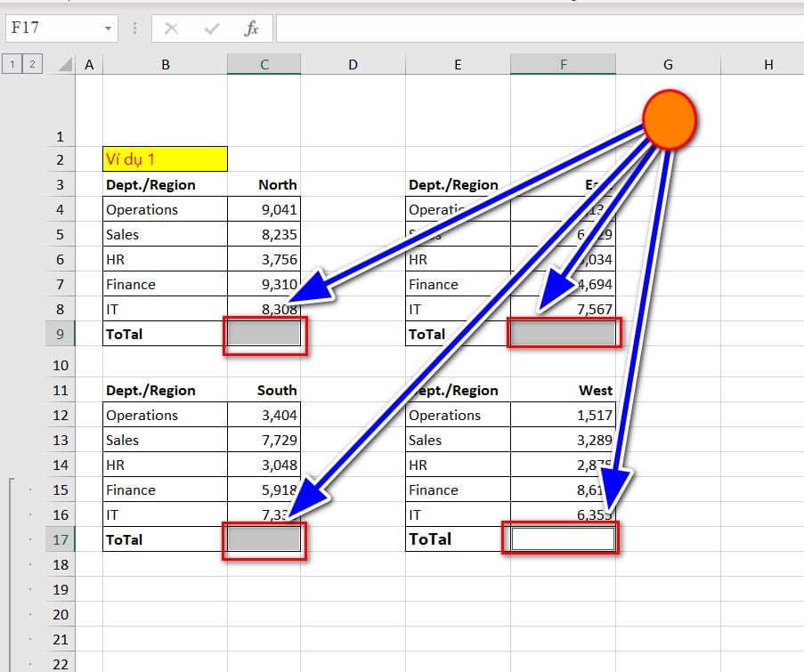Select row 17 header
The height and width of the screenshot is (672, 804).
tap(60, 539)
